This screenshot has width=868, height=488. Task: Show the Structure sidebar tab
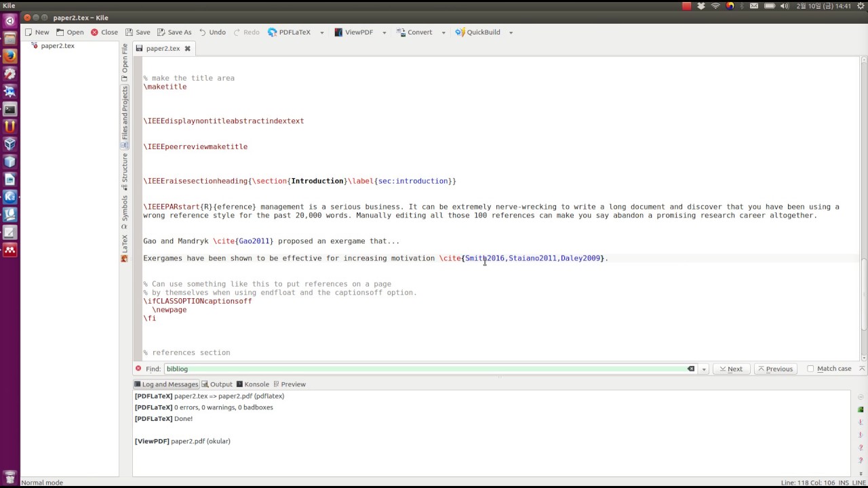125,171
